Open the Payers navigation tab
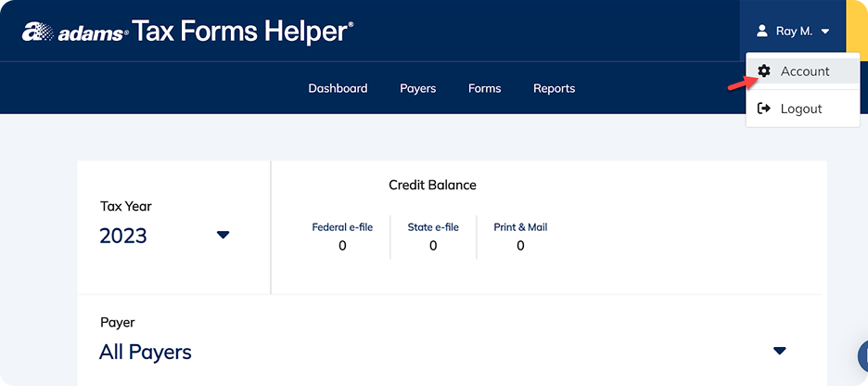The image size is (868, 386). click(418, 88)
